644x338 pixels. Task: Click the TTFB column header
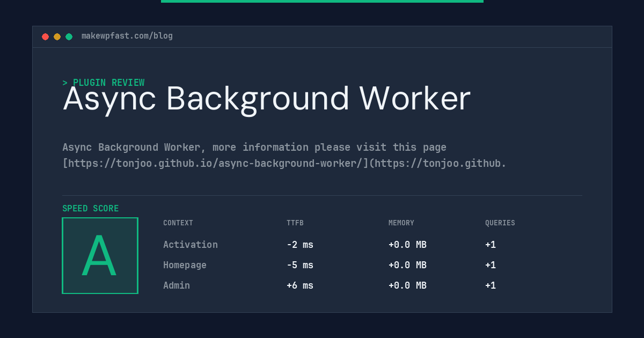click(295, 223)
